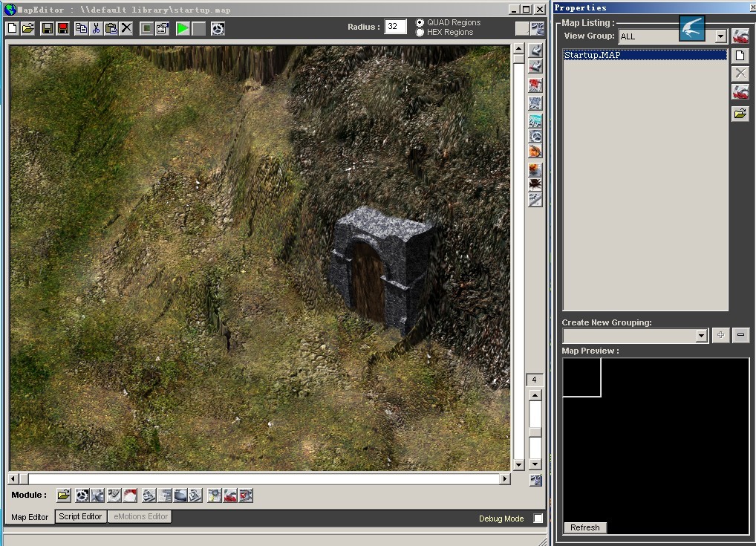This screenshot has height=546, width=756.
Task: Open a module with the Module folder icon
Action: point(64,495)
